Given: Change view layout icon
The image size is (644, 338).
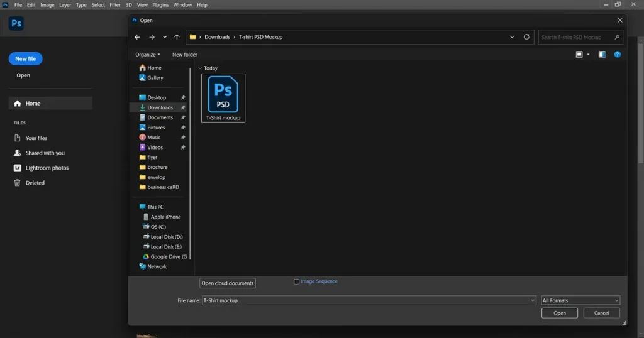Looking at the screenshot, I should tap(579, 55).
